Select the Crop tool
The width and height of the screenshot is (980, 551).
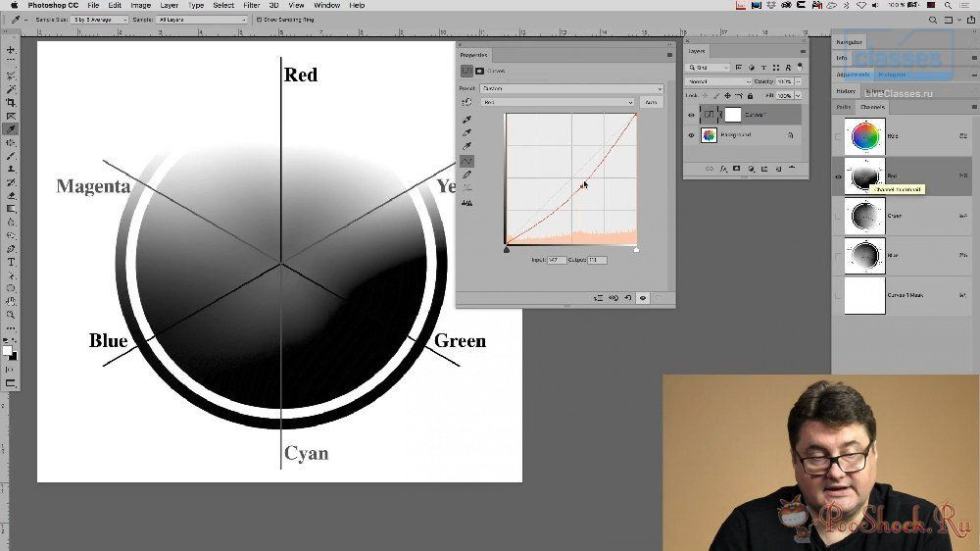12,103
